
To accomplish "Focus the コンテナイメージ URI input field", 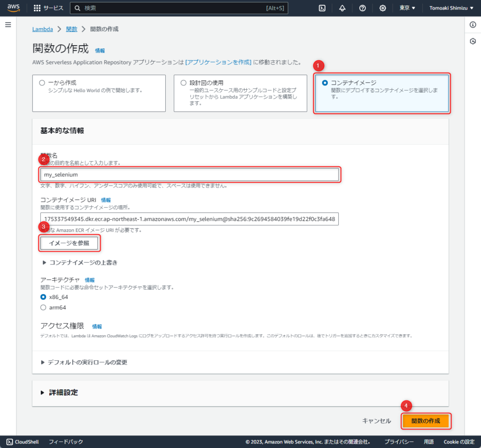I will 190,219.
